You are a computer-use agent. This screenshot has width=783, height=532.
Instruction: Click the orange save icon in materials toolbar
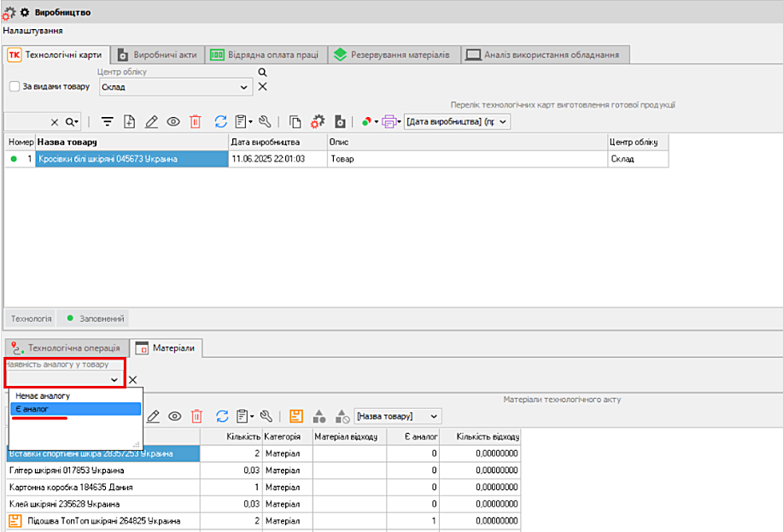[296, 416]
